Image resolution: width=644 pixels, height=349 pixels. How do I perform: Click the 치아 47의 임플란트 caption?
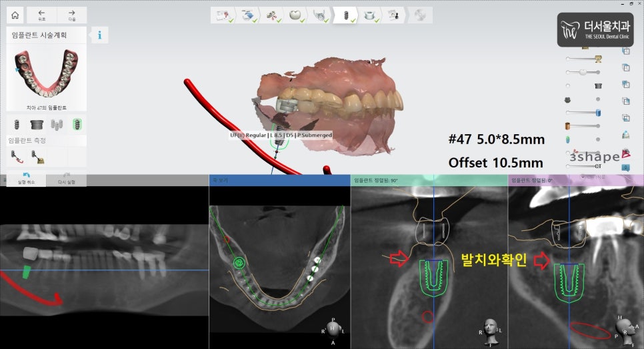[47, 107]
